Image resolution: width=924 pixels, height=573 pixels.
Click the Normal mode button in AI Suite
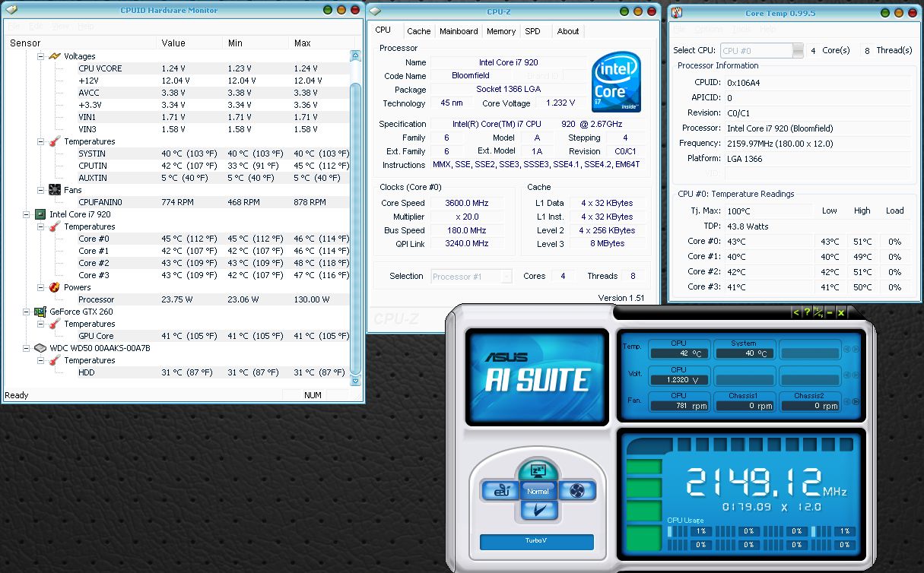[538, 491]
